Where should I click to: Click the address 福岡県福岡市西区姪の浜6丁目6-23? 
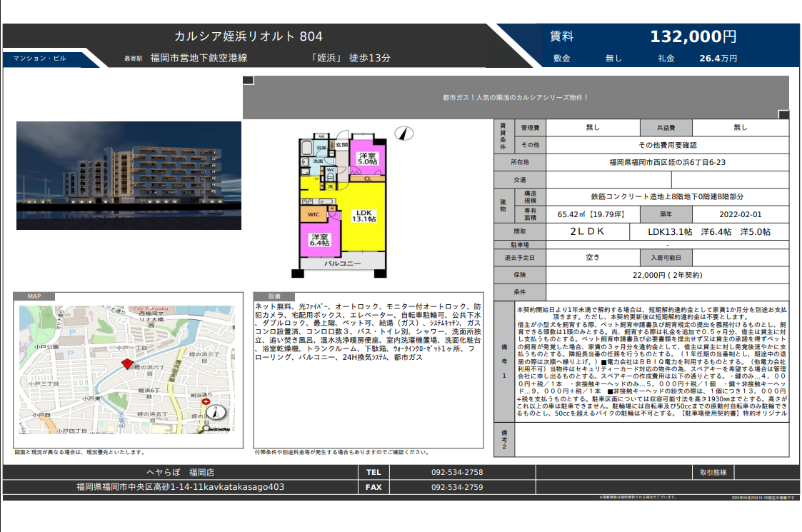(x=668, y=162)
